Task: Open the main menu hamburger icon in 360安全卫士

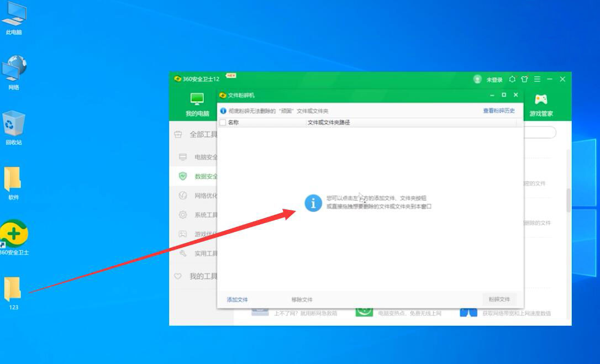Action: click(x=537, y=79)
